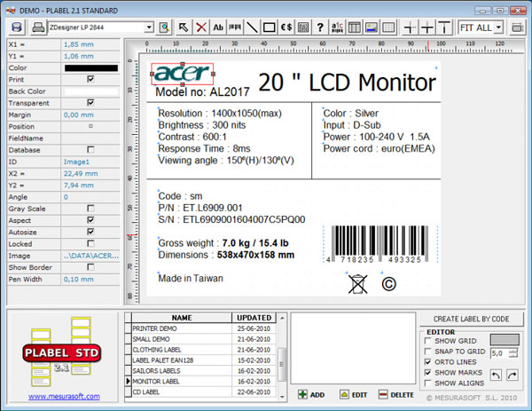This screenshot has width=532, height=411.
Task: Click the printer icon in toolbar
Action: click(39, 28)
